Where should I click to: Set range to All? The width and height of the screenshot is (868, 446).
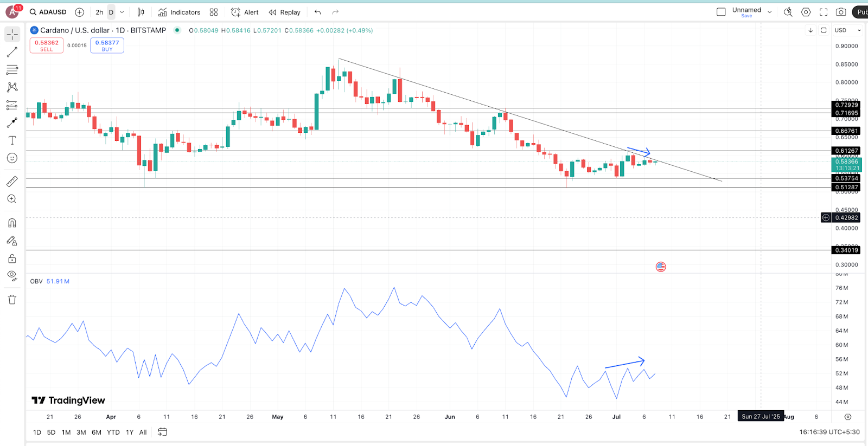143,432
